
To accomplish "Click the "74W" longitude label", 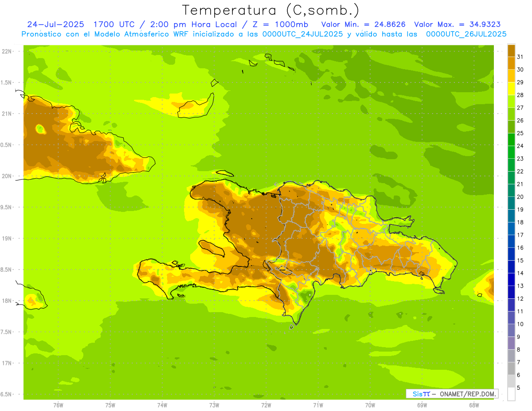I will point(162,405).
